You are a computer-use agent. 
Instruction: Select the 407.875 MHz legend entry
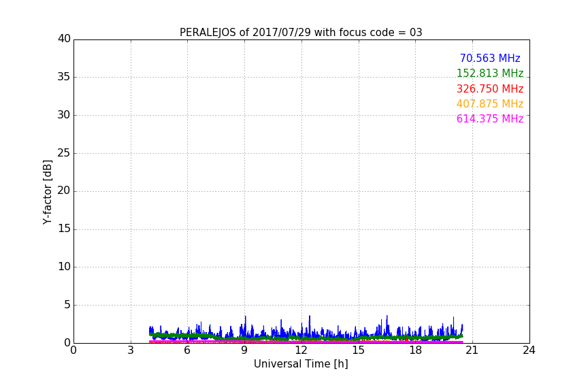click(490, 104)
